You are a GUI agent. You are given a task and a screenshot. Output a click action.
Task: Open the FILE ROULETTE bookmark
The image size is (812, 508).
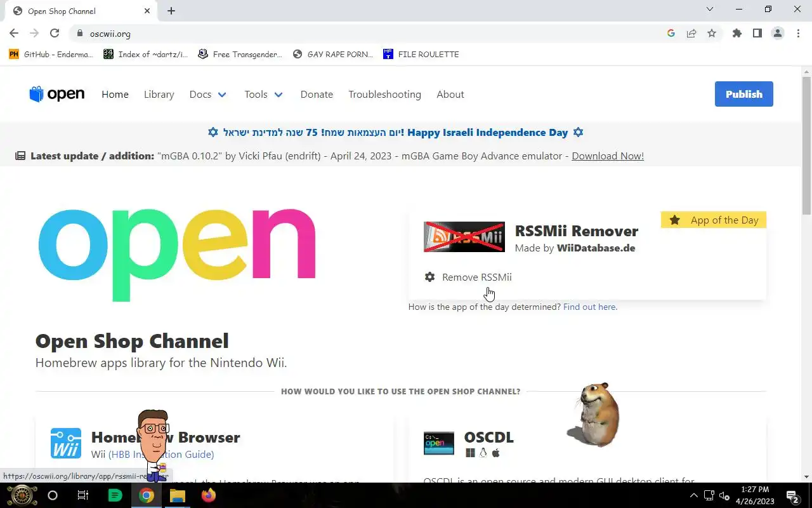pos(421,54)
